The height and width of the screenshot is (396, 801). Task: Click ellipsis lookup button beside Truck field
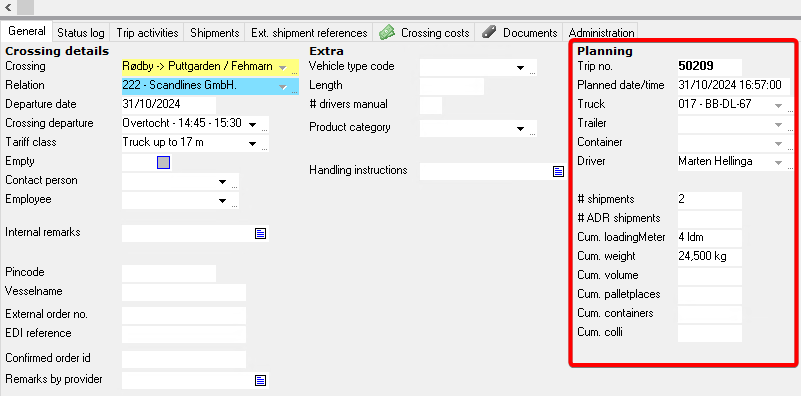(x=790, y=110)
